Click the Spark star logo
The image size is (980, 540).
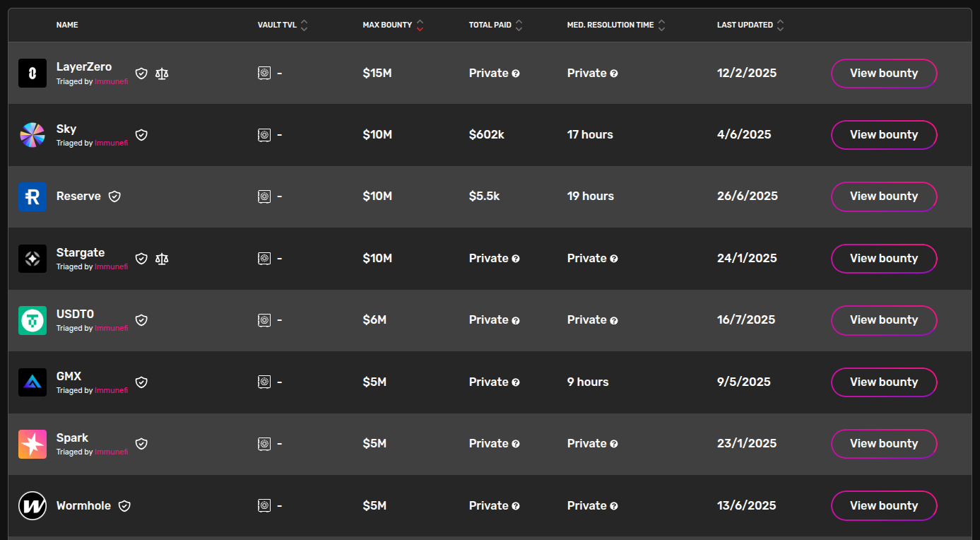[x=33, y=444]
